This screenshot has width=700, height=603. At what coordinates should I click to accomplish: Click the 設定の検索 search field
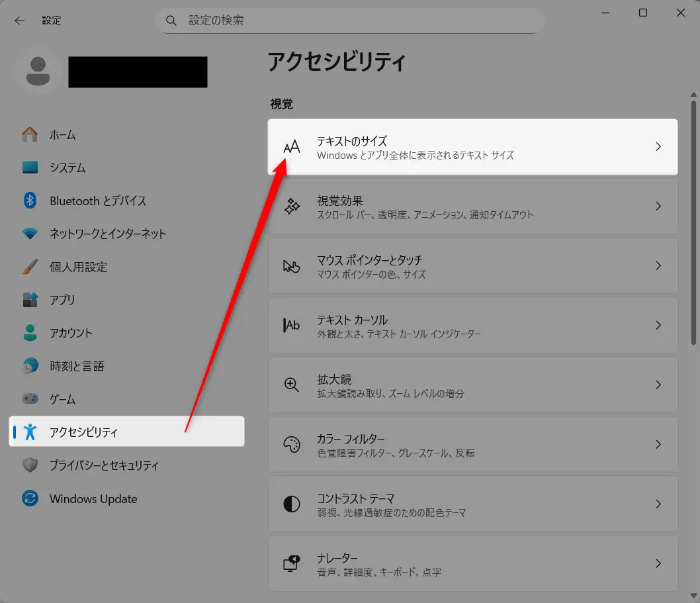[x=349, y=21]
